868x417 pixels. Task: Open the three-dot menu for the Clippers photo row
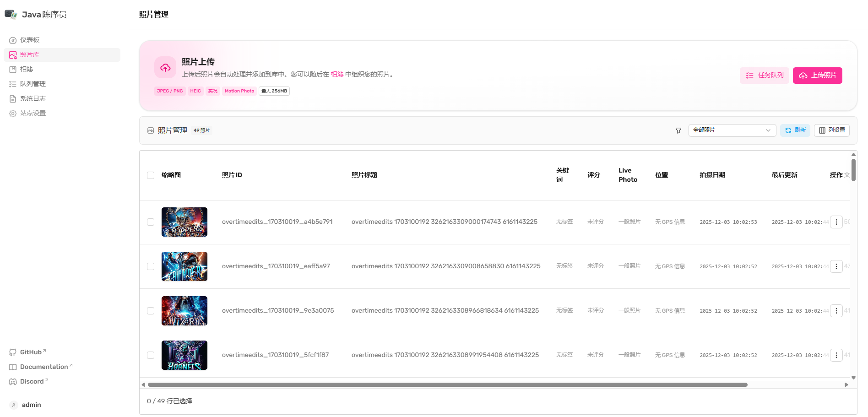836,222
